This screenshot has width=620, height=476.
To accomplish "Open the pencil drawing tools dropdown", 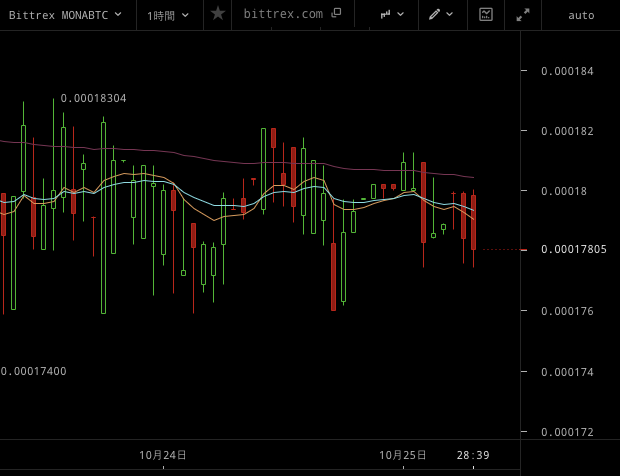I will point(440,15).
